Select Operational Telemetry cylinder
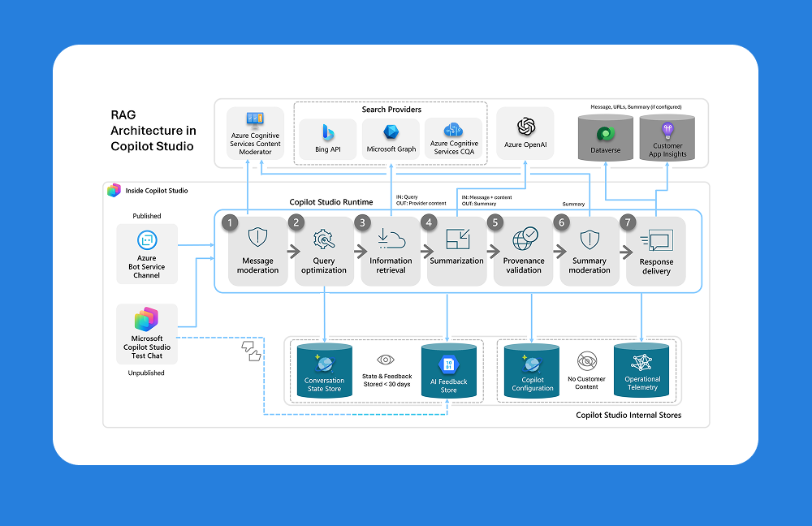 (641, 371)
